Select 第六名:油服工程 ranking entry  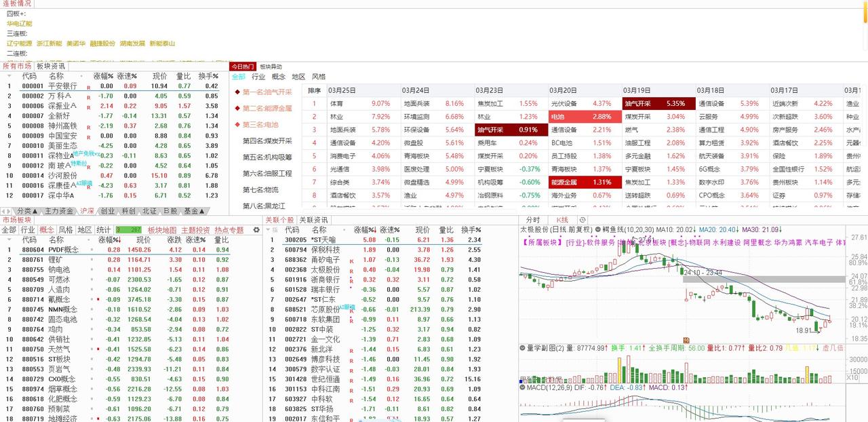267,174
